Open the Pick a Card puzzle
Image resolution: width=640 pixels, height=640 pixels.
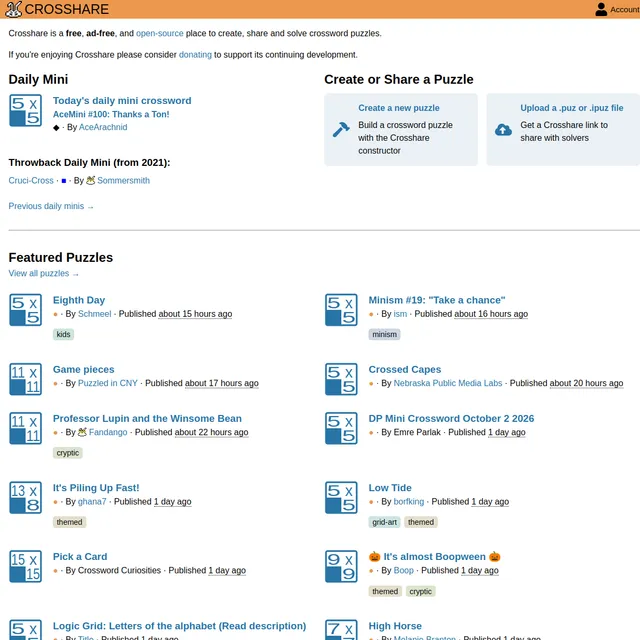click(80, 557)
